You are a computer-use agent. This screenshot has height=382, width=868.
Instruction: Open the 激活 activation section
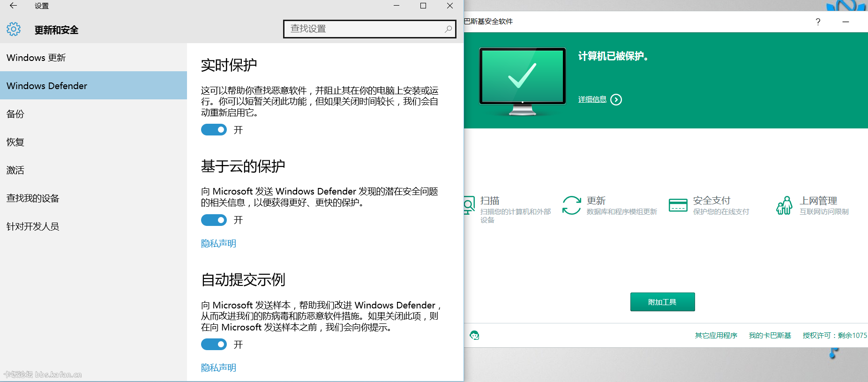tap(94, 170)
